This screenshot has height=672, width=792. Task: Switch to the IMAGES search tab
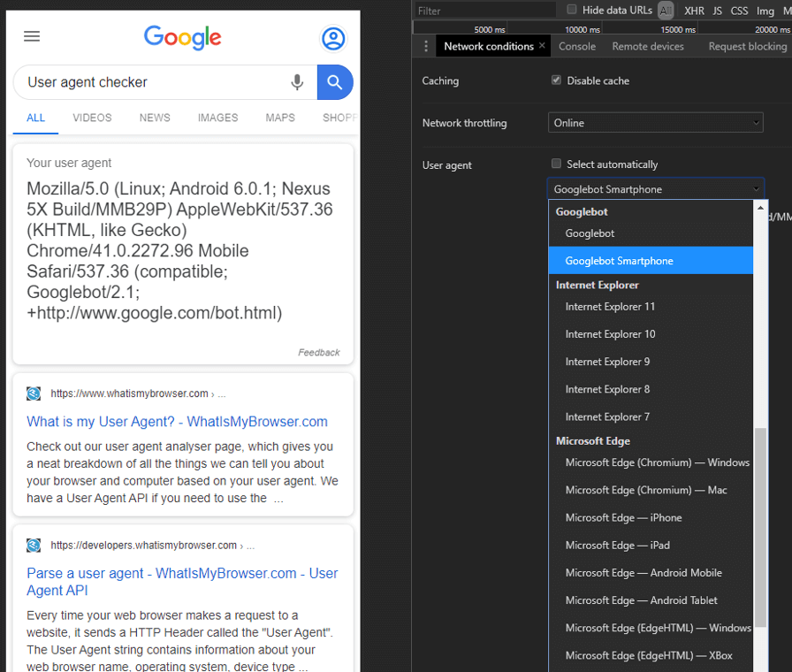click(217, 118)
